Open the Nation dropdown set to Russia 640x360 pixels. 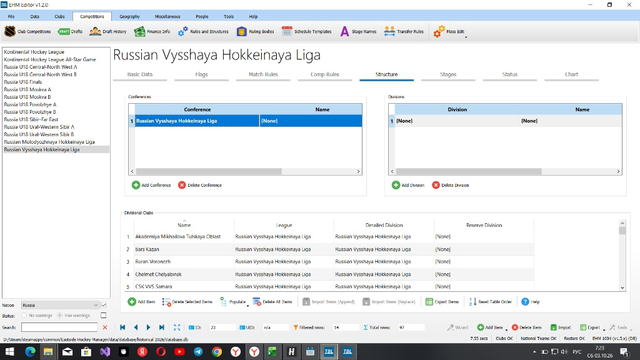60,305
